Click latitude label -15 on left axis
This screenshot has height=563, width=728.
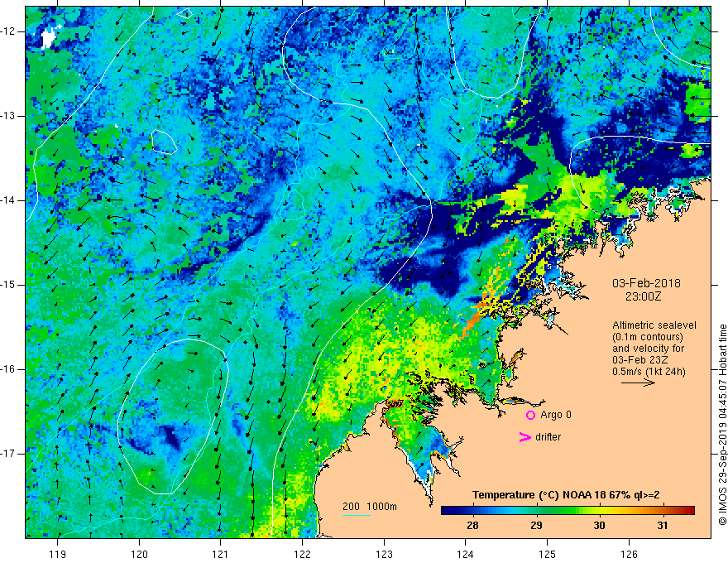(8, 285)
